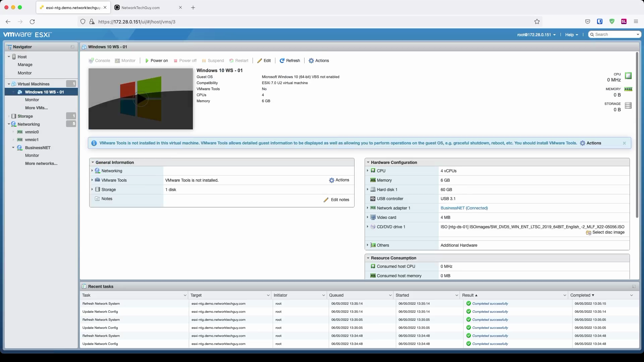Expand the CD/DVD drive 1 row
Image resolution: width=644 pixels, height=362 pixels.
pos(368,227)
